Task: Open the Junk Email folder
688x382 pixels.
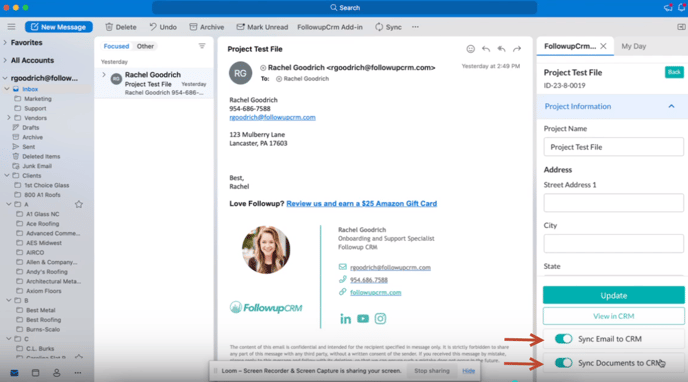Action: click(37, 166)
